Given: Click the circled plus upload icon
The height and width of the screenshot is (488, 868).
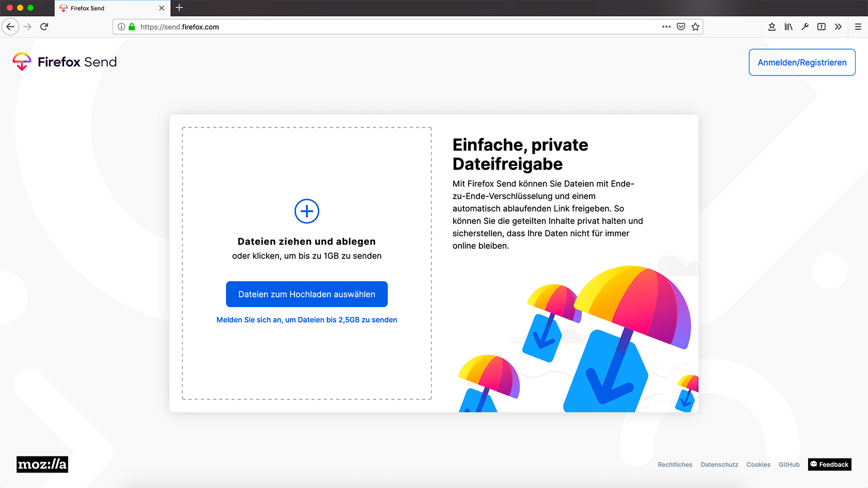Looking at the screenshot, I should pos(307,211).
